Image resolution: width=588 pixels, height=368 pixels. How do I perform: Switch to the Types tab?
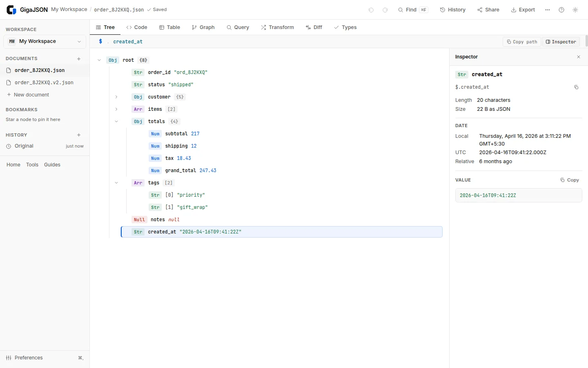(x=345, y=27)
